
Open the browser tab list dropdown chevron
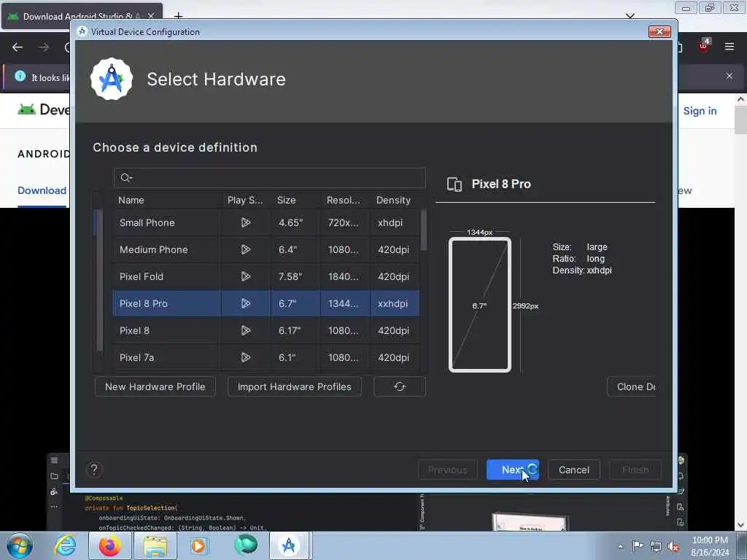point(630,16)
